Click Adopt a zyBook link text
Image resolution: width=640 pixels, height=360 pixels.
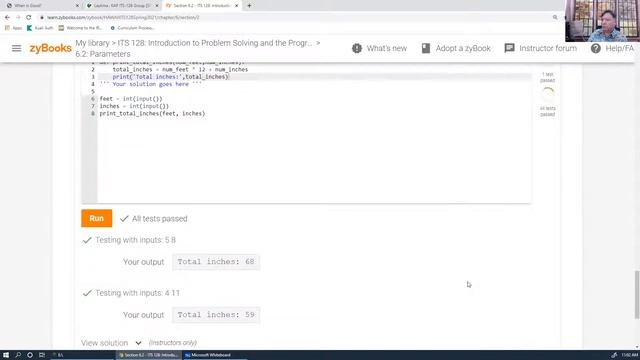463,48
